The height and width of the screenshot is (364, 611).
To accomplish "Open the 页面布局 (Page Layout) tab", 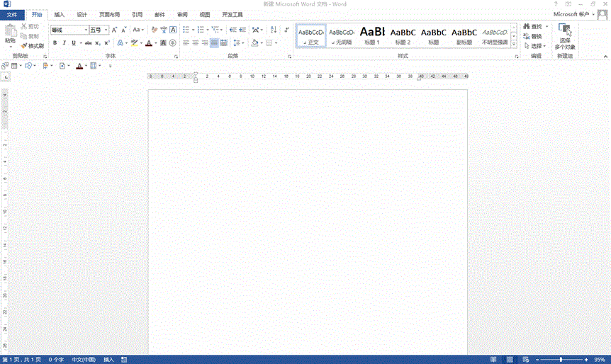I will 109,14.
